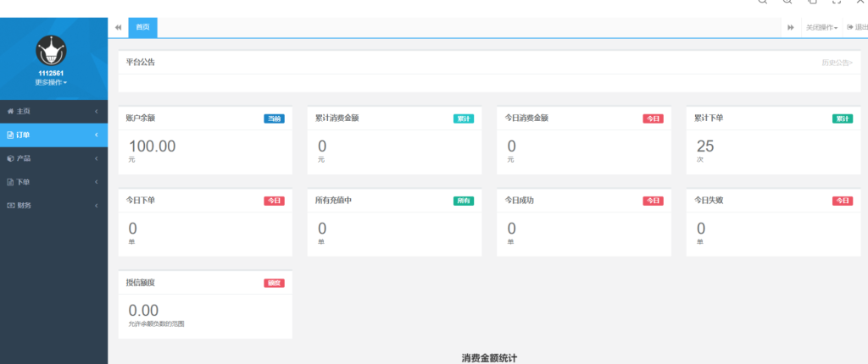Click the 今日成功 card title
The height and width of the screenshot is (364, 868).
520,201
